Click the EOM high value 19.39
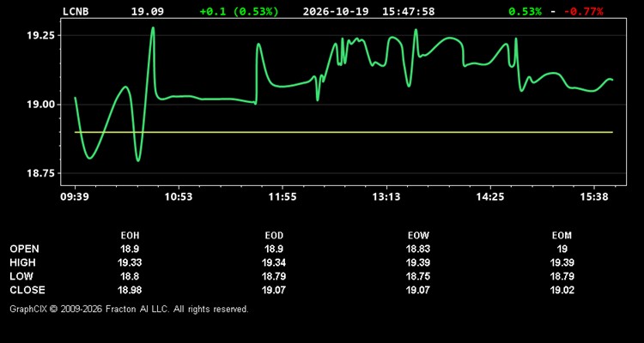Screen dimensions: 644x343 point(562,262)
